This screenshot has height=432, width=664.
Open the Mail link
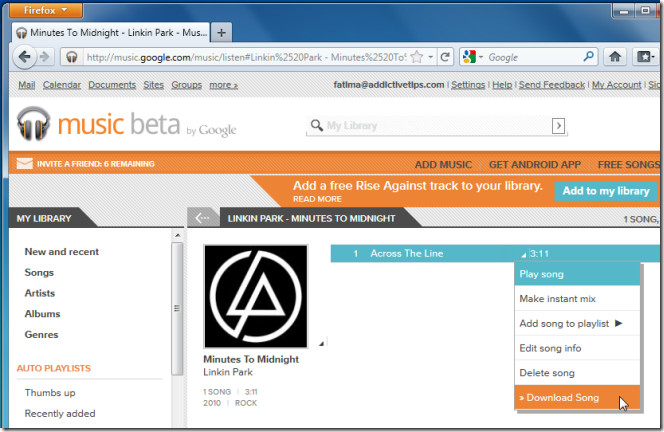(x=26, y=85)
